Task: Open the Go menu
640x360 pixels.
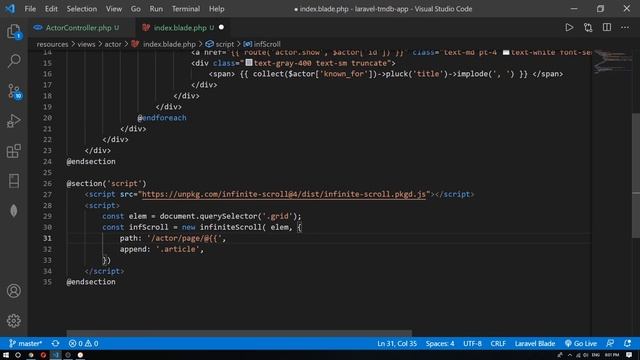Action: click(x=136, y=9)
